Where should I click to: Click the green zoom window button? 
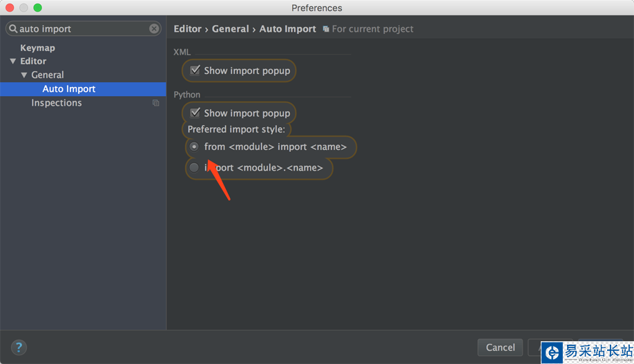[37, 8]
